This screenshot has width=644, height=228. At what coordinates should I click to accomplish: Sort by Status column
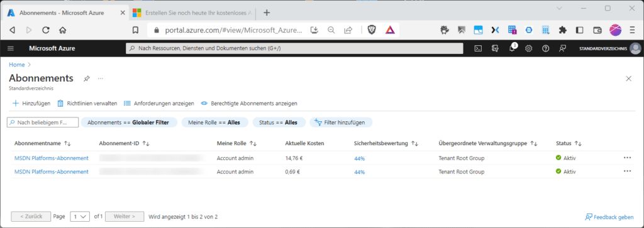click(569, 144)
